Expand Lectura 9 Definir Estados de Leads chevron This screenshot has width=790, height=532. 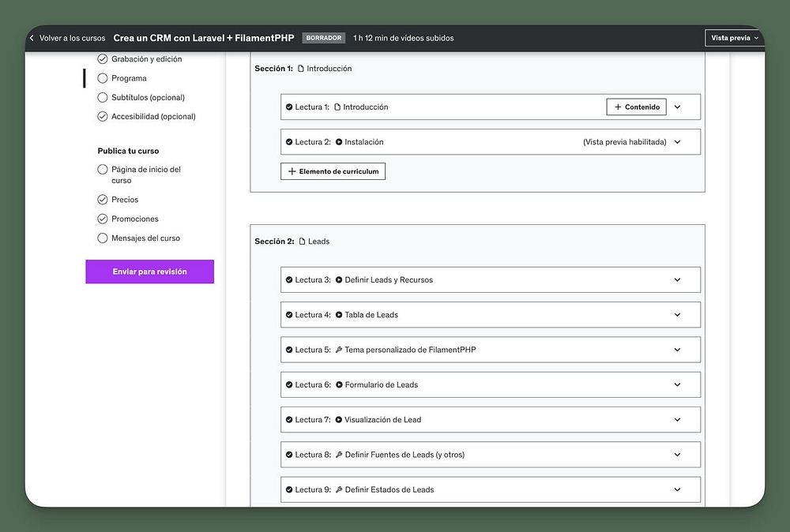click(678, 489)
